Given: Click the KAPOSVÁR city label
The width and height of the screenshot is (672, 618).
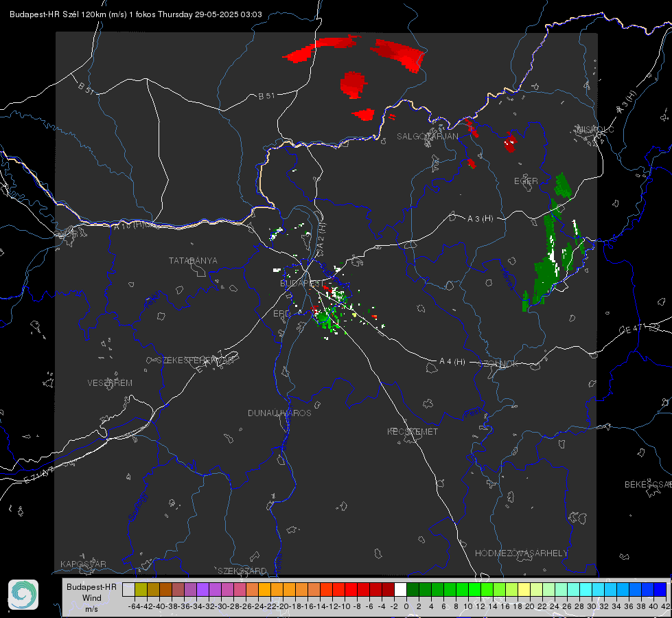Looking at the screenshot, I should pos(83,564).
